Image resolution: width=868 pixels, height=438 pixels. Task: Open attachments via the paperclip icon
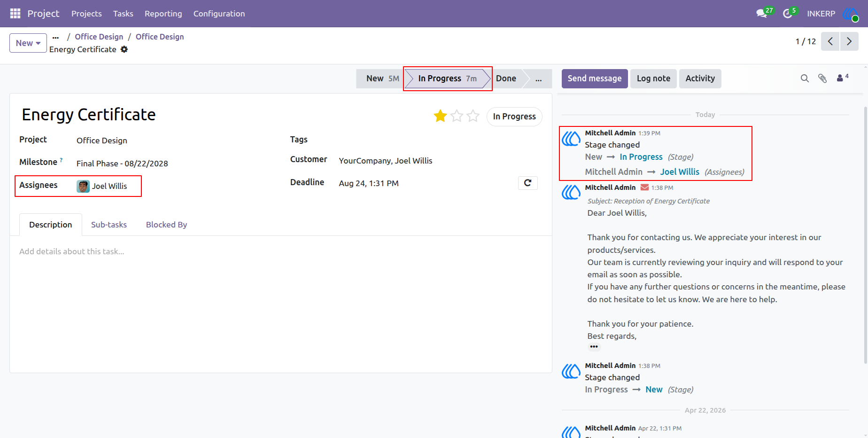click(822, 78)
